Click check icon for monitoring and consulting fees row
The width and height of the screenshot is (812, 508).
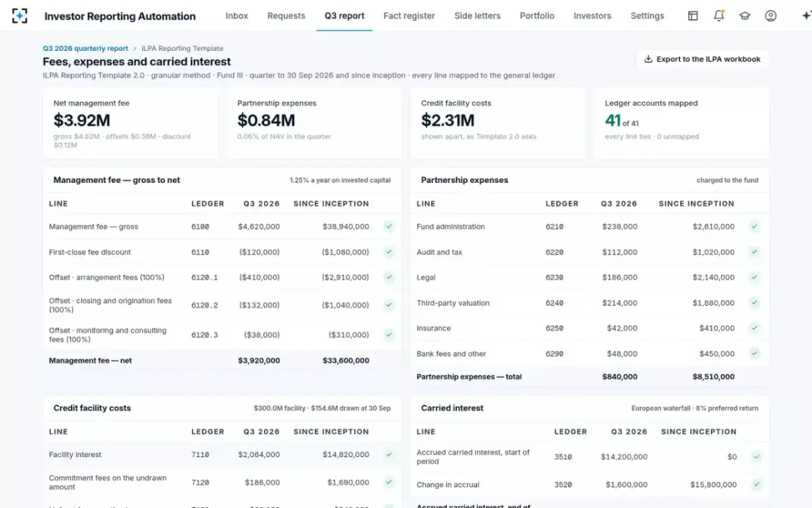click(x=389, y=335)
